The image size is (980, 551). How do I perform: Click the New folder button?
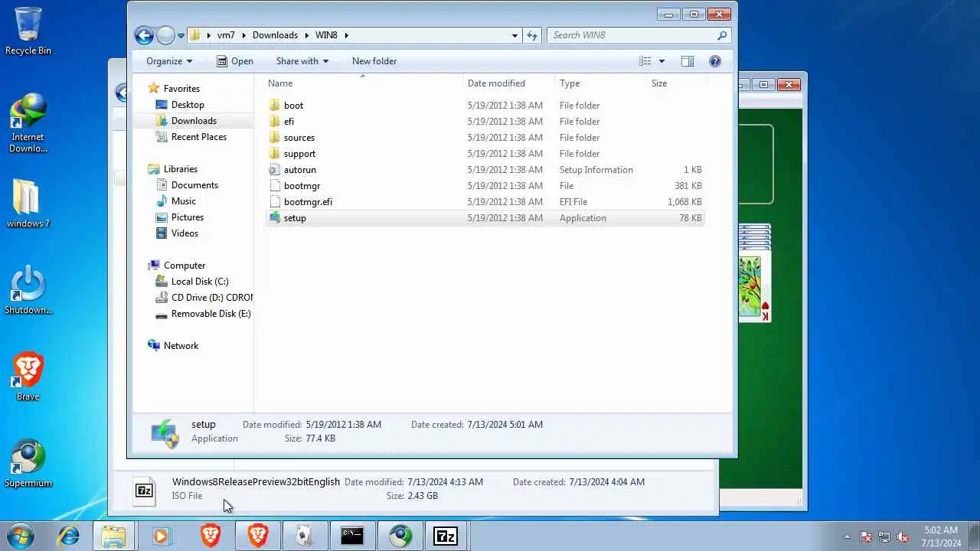click(x=374, y=61)
